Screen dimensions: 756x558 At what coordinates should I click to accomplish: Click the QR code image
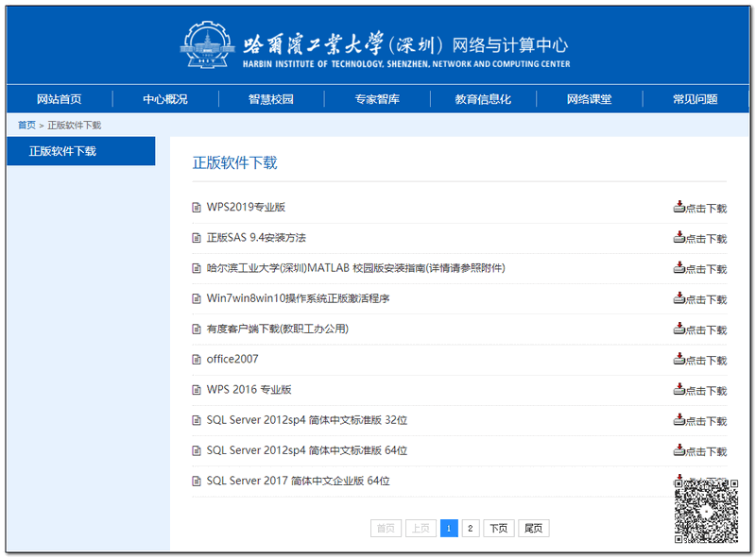[706, 511]
